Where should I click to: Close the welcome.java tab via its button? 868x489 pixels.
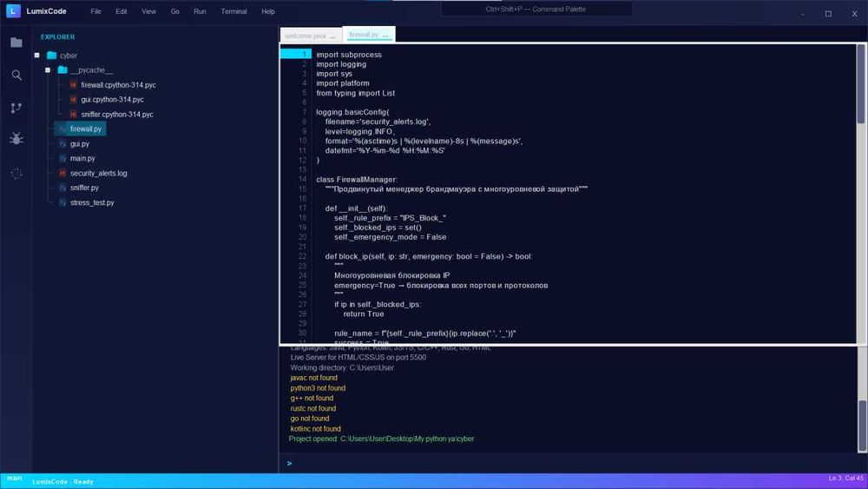pos(332,36)
